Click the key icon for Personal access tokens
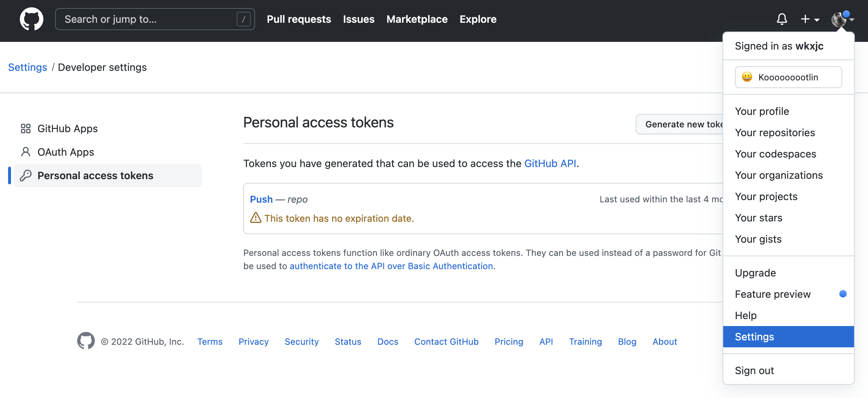Screen dimensions: 868x398 (25, 176)
